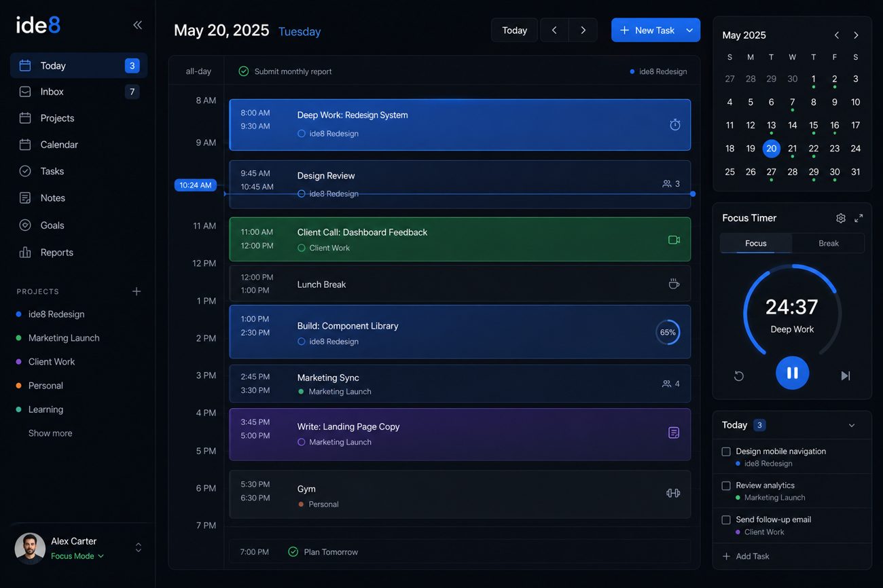Click the Reports bar chart icon
The height and width of the screenshot is (588, 883).
click(25, 253)
